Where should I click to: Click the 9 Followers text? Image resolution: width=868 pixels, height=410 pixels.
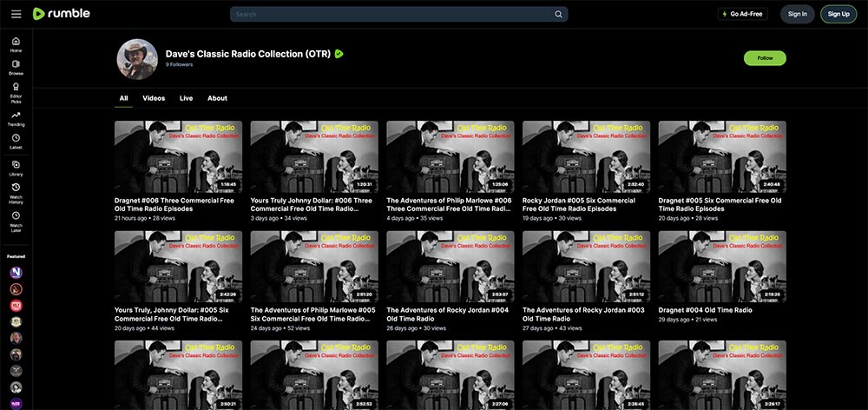pyautogui.click(x=179, y=65)
